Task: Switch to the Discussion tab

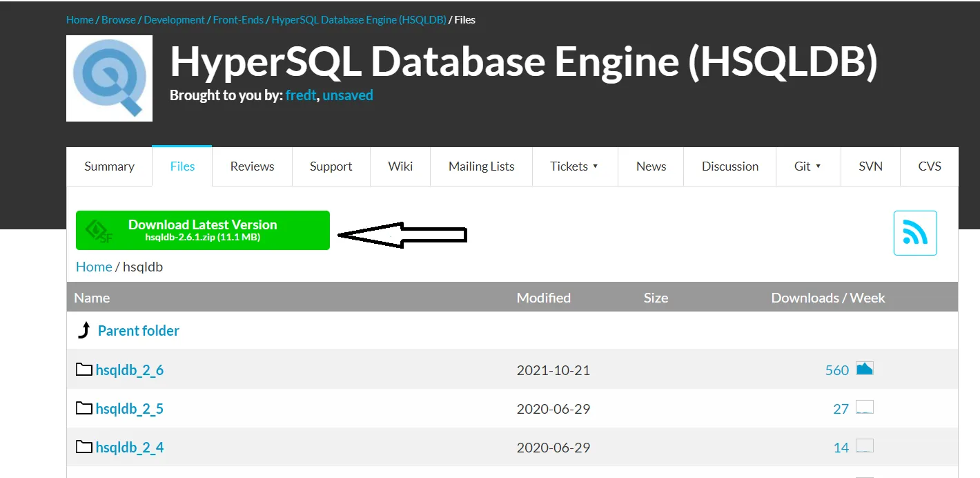Action: tap(730, 166)
